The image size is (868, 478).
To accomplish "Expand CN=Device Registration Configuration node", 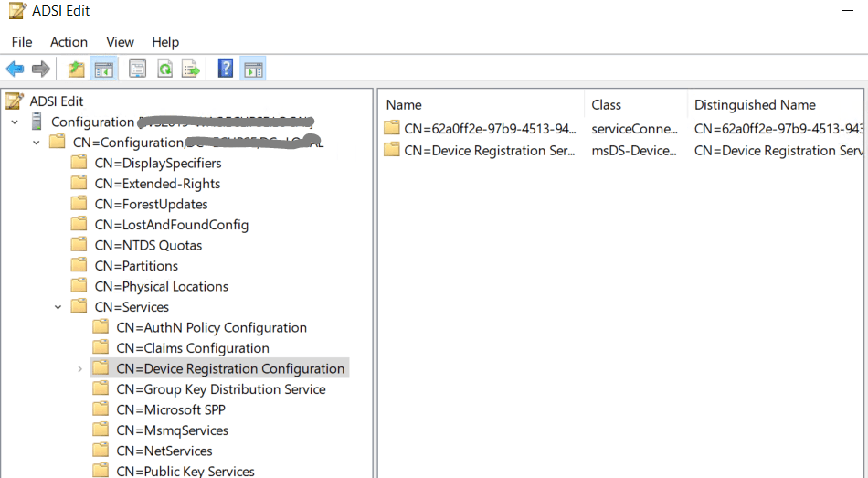I will pyautogui.click(x=80, y=369).
